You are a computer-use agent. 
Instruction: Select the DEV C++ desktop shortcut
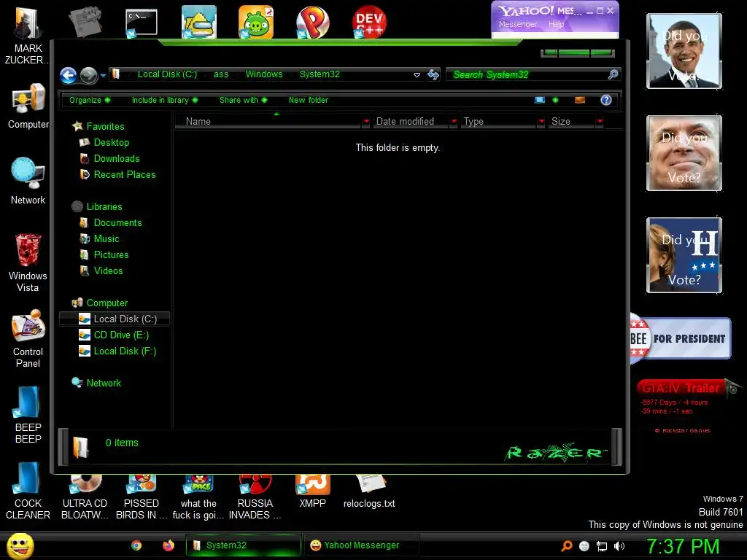pyautogui.click(x=369, y=22)
